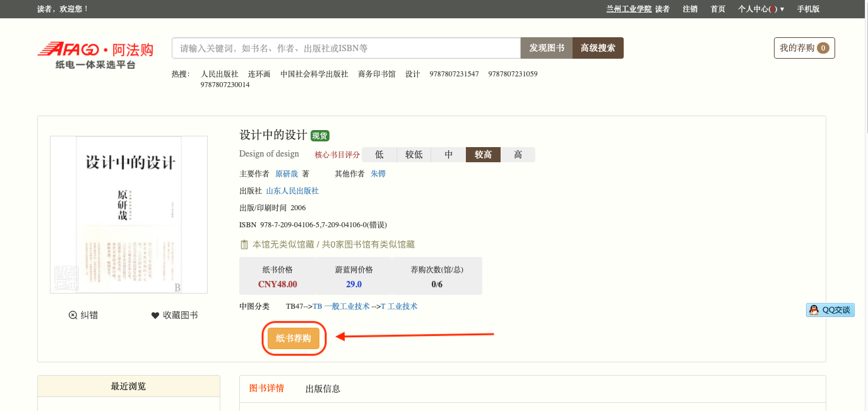Screen dimensions: 868x411
Task: Open the QQ交谈 chat widget
Action: coord(830,310)
